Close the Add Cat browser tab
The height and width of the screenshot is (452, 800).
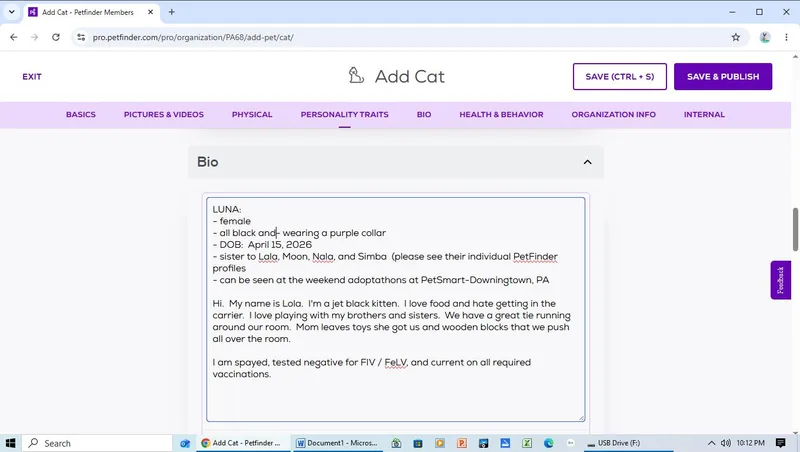151,12
